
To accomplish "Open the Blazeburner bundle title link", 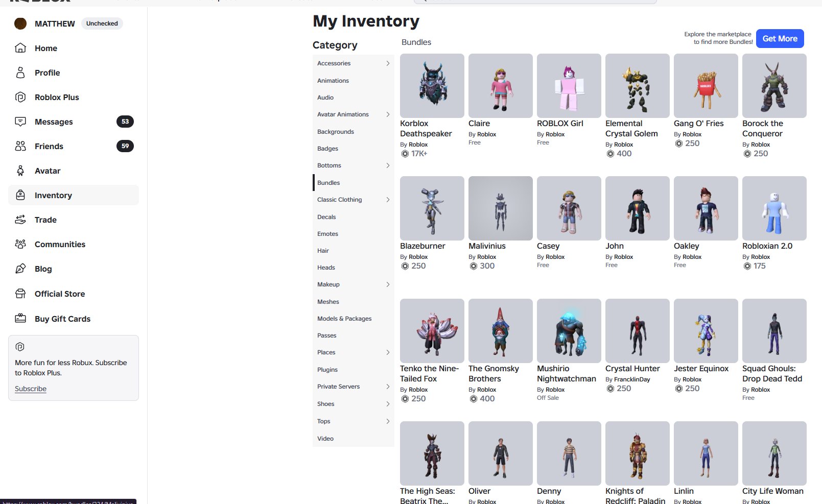I will (x=422, y=246).
